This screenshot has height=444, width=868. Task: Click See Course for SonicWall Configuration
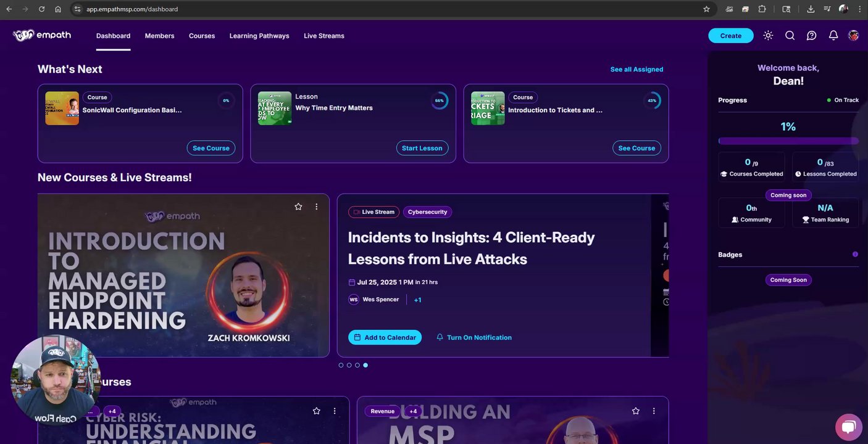[x=211, y=148]
